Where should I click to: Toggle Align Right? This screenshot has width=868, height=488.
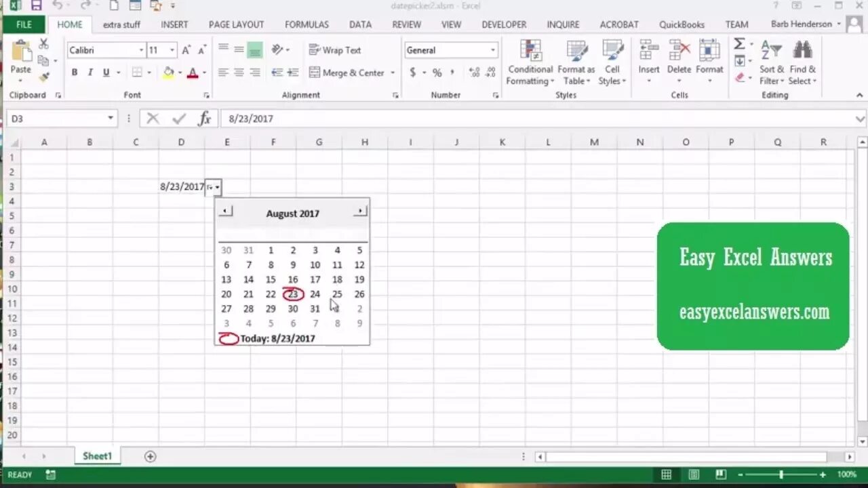pos(254,73)
